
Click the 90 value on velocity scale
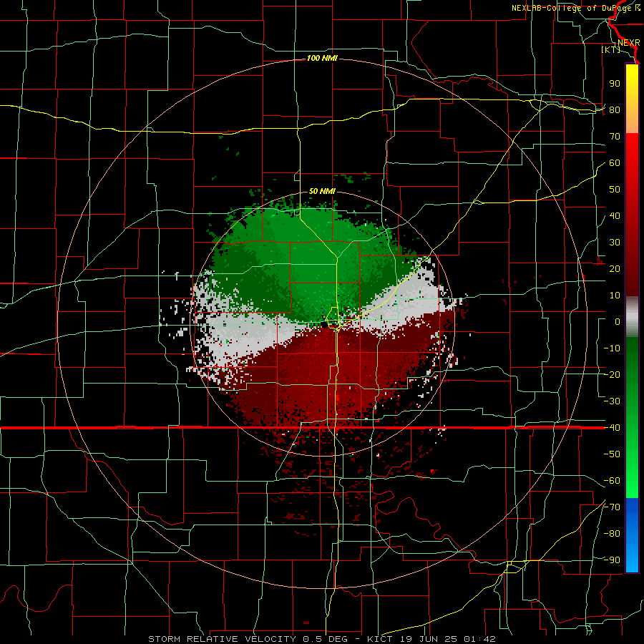pyautogui.click(x=615, y=84)
